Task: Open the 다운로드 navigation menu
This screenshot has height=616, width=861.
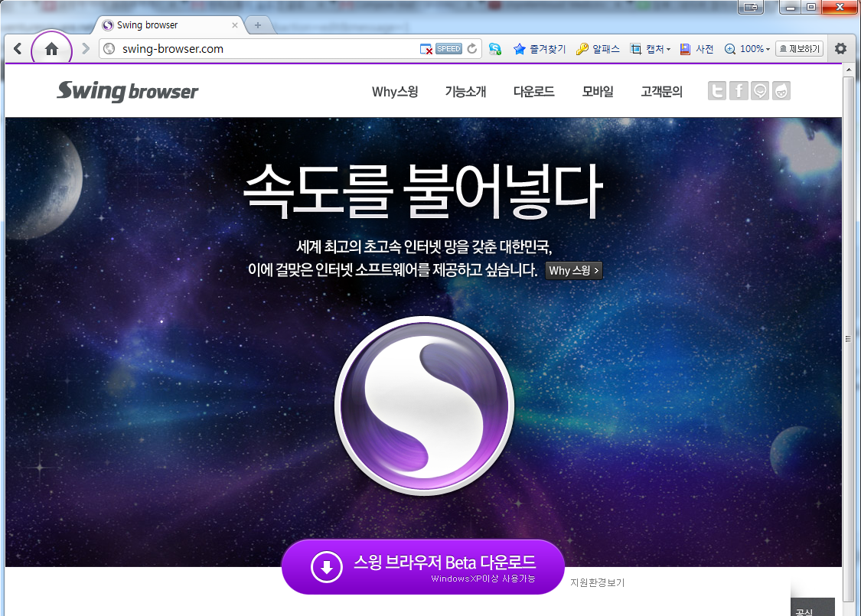Action: pyautogui.click(x=533, y=92)
